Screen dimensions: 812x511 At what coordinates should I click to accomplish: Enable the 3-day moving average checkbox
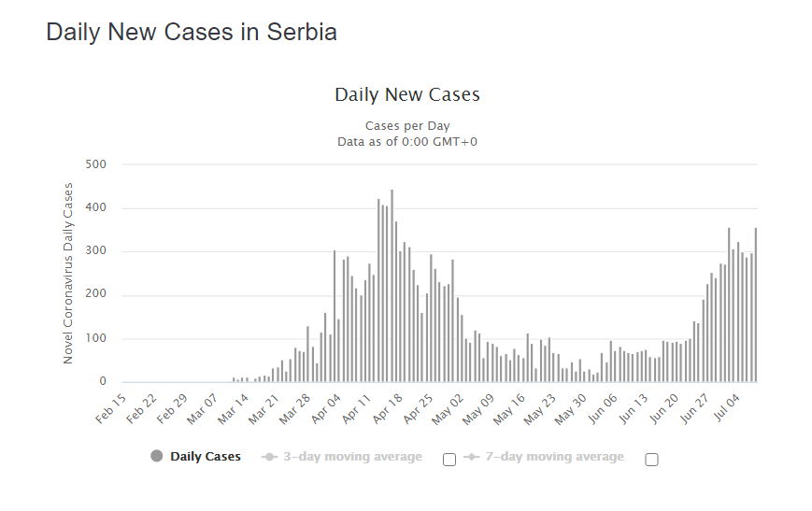tap(449, 459)
